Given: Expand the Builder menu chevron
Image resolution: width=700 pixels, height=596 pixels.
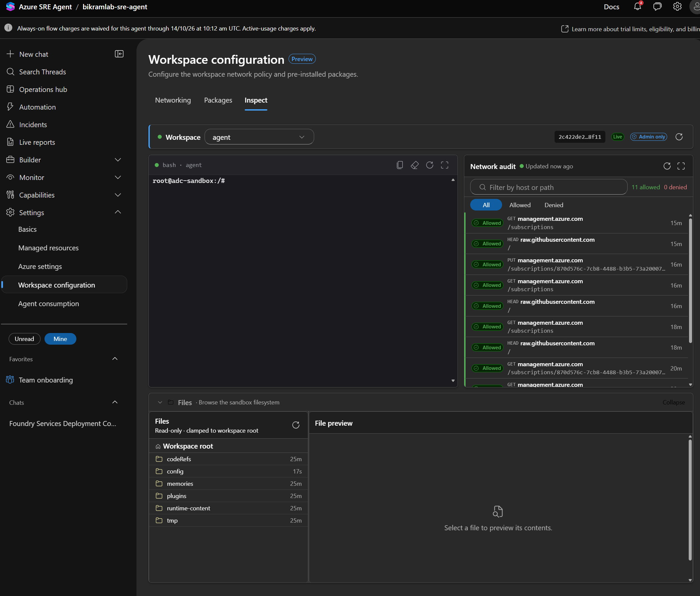Looking at the screenshot, I should coord(118,159).
